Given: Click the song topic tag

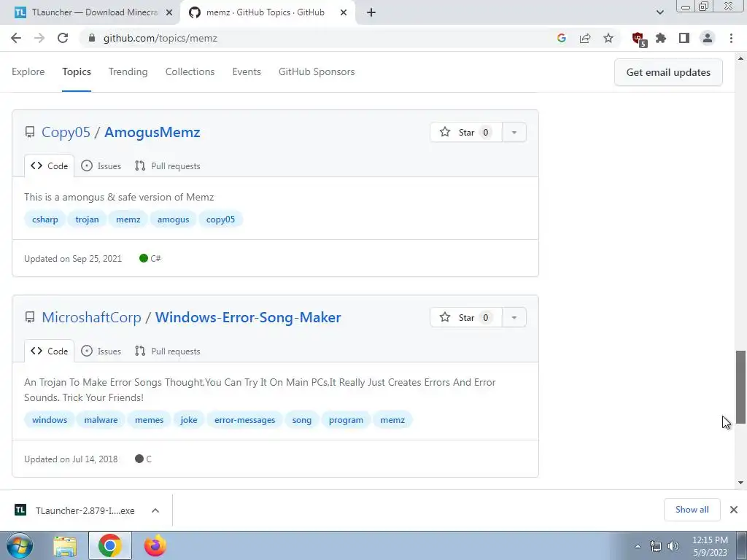Looking at the screenshot, I should coord(301,420).
